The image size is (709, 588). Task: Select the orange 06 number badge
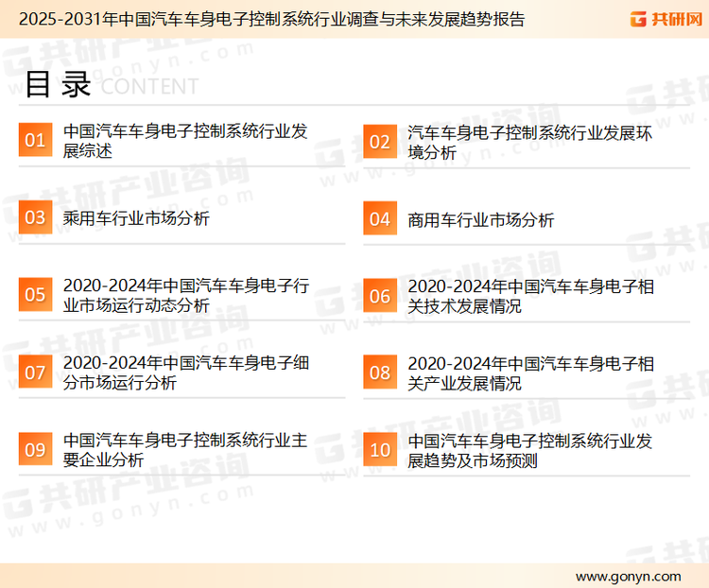380,296
